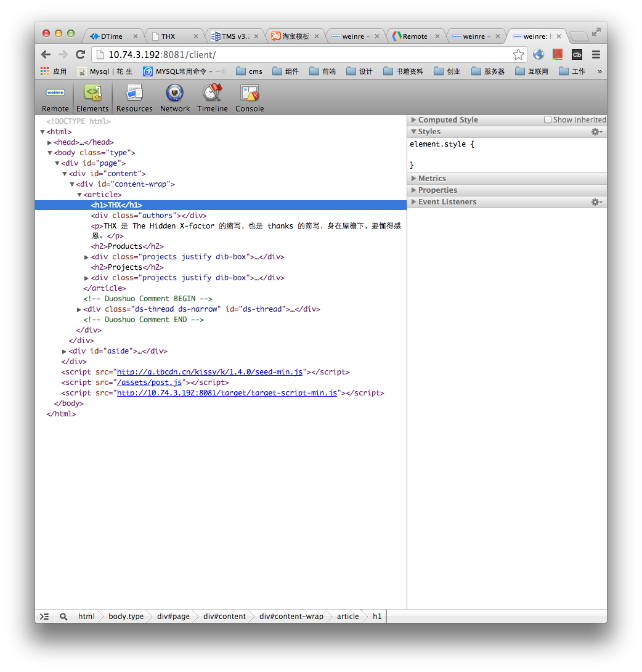Select the Duoshuo Comment BEGIN comment
The image size is (642, 672).
point(148,299)
